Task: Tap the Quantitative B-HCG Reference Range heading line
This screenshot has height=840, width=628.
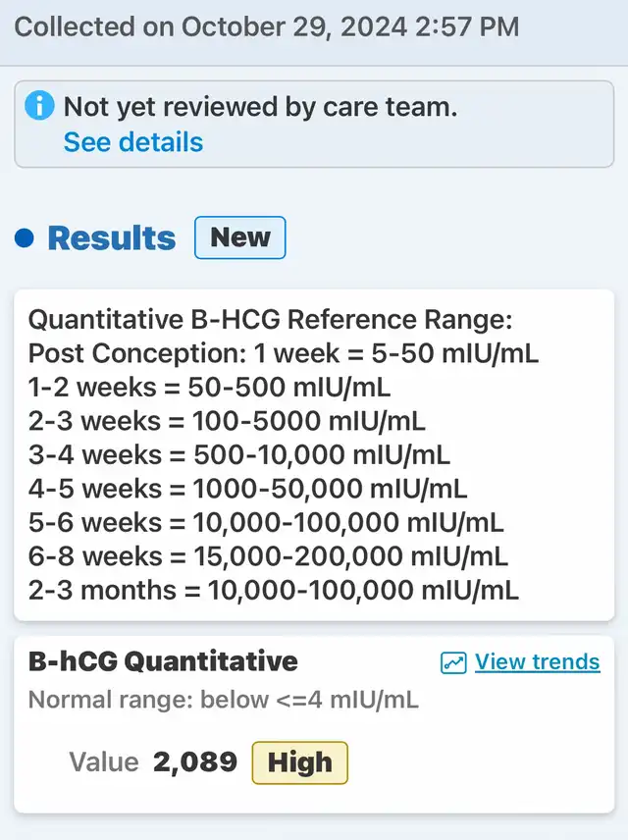Action: tap(271, 320)
